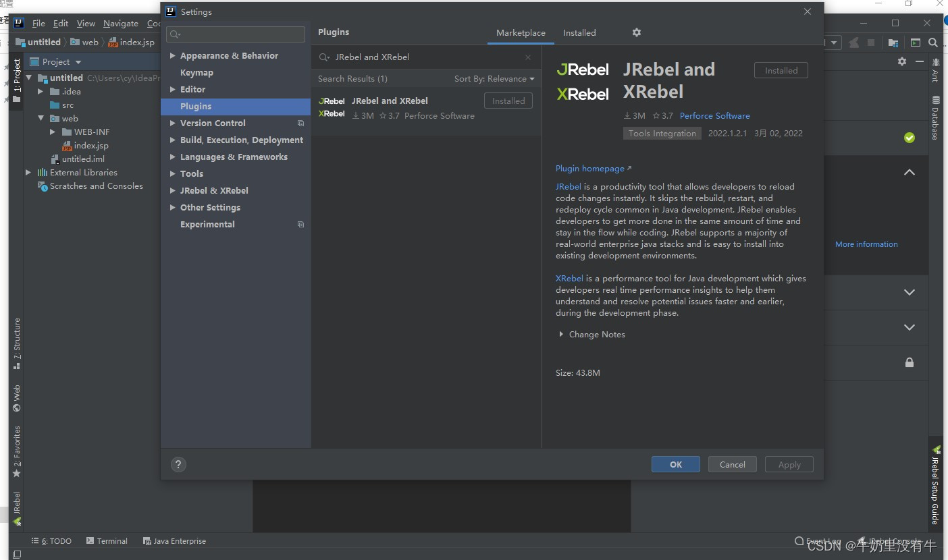The width and height of the screenshot is (948, 560).
Task: Click the tool windows toggle icon in bottom-left corner
Action: click(17, 555)
